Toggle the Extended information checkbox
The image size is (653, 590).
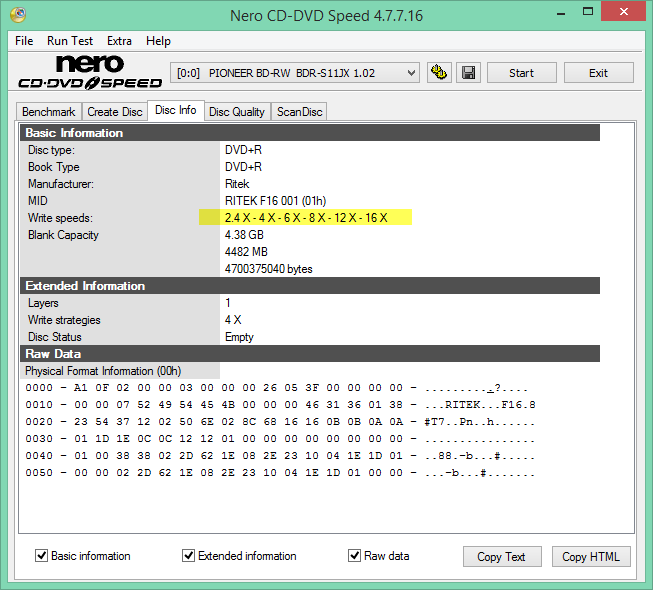click(x=188, y=555)
